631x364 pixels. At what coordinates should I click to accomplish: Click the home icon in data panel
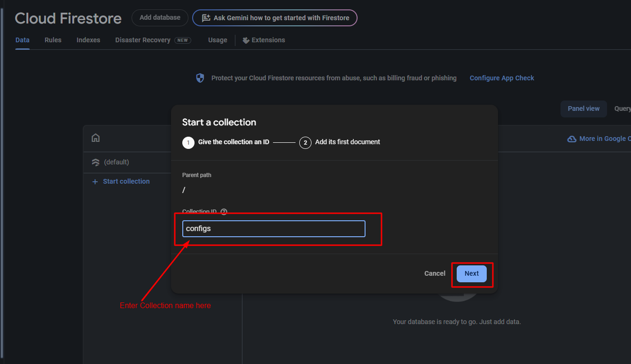tap(95, 138)
